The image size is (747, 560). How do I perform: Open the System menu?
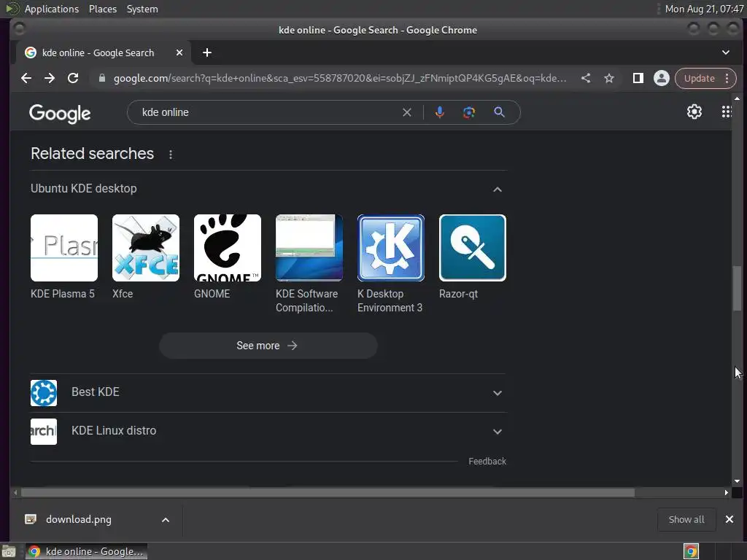point(142,9)
